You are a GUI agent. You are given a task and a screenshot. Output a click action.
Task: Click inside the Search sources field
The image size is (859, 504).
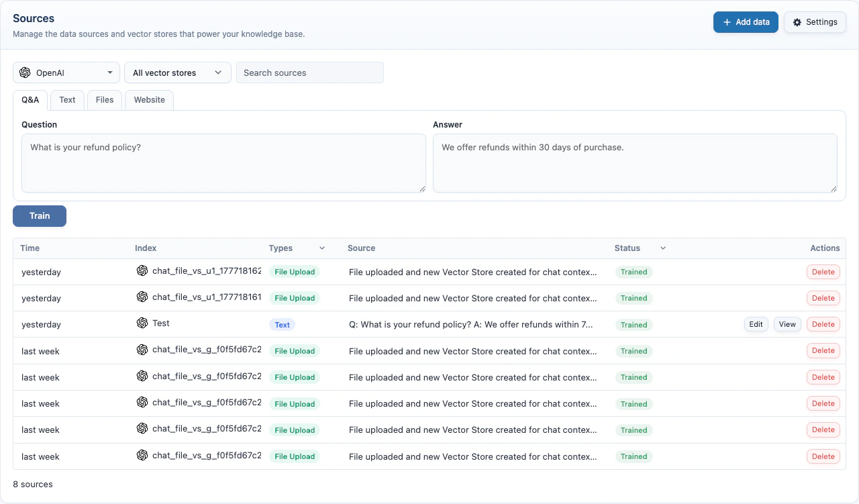(309, 72)
